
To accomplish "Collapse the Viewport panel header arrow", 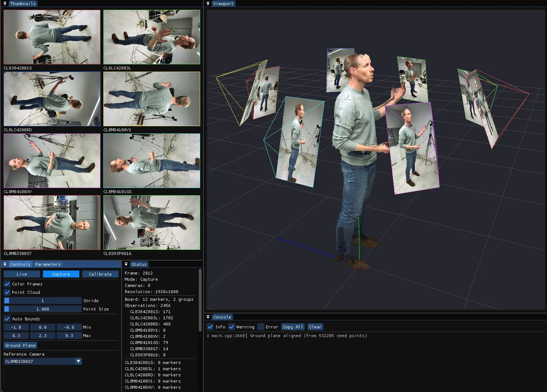I will (208, 4).
